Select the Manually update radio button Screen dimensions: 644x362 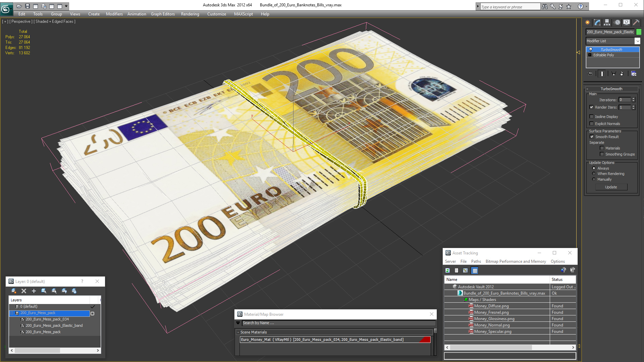pyautogui.click(x=594, y=179)
